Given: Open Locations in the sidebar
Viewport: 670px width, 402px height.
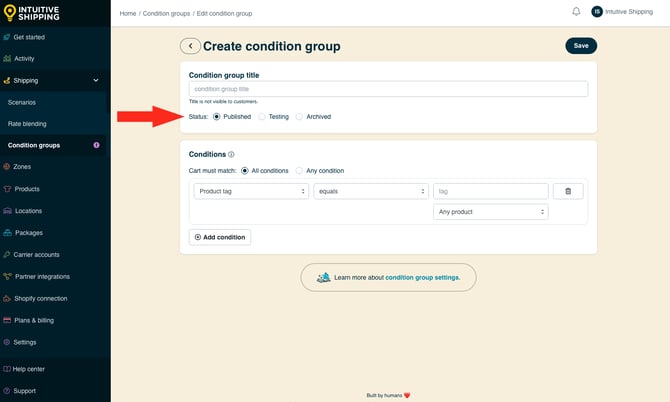Looking at the screenshot, I should pyautogui.click(x=28, y=211).
